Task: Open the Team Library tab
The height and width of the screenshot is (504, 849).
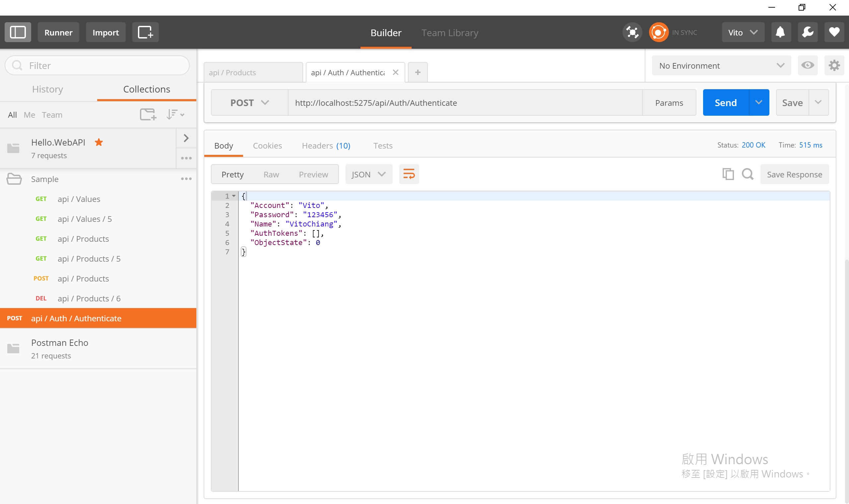Action: click(x=450, y=32)
